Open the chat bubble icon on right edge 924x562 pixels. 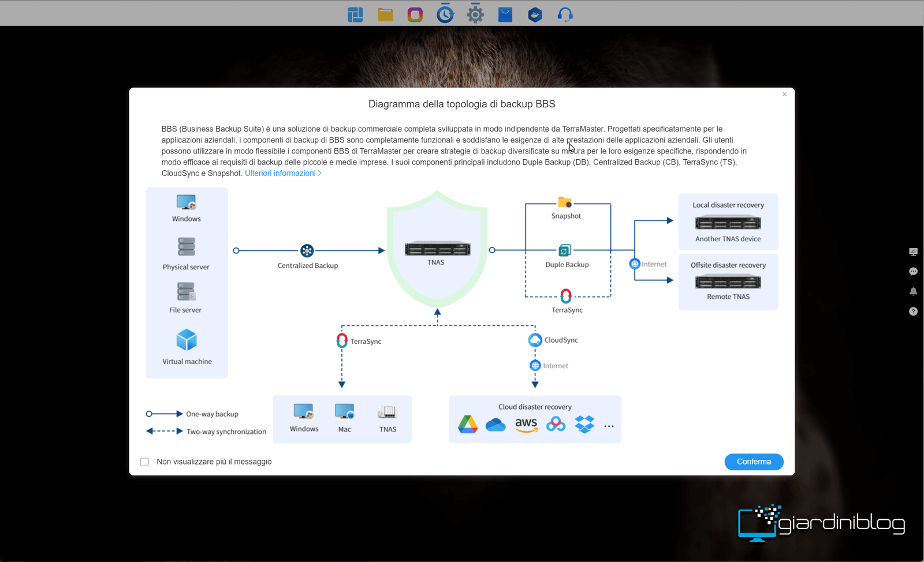pos(913,271)
